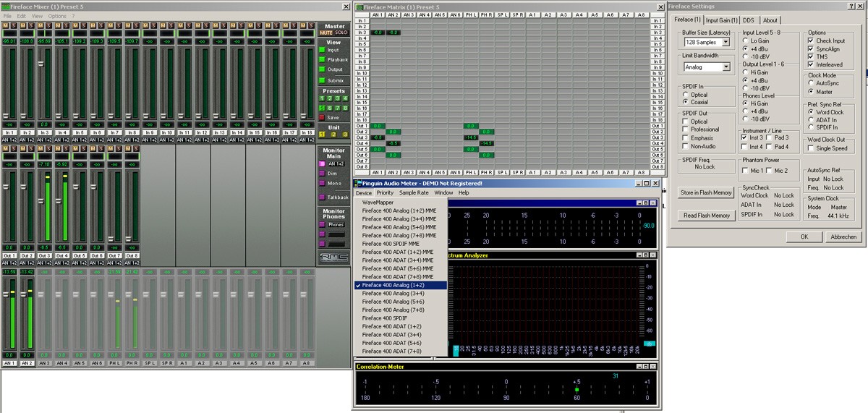868x413 pixels.
Task: Open Options menu in Fireface Mixer
Action: [57, 16]
